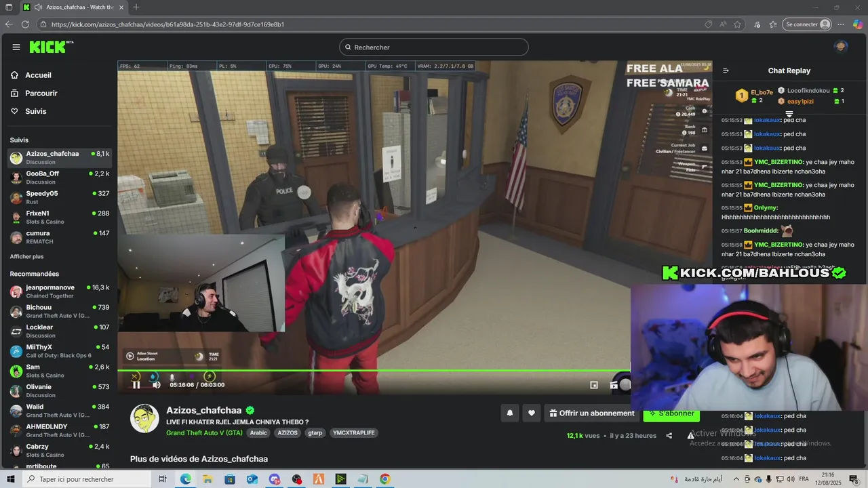
Task: Open recommended channel Locklear
Action: coord(60,331)
